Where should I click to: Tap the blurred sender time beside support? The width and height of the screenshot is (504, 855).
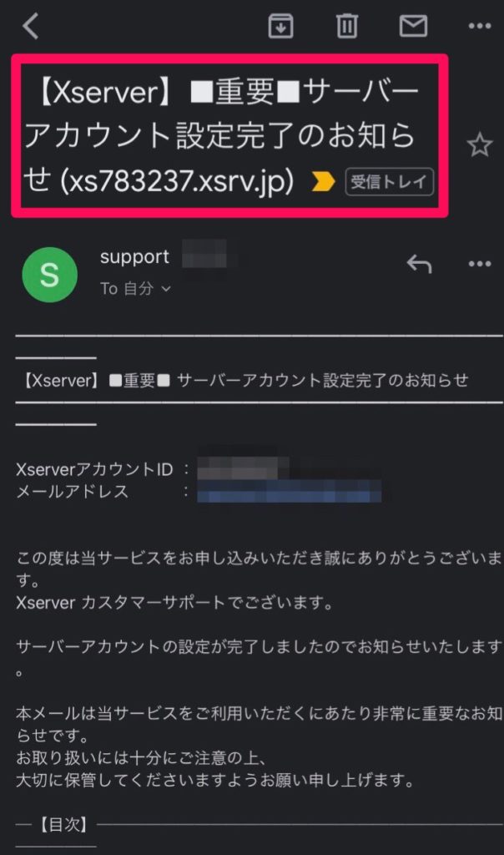tap(204, 255)
